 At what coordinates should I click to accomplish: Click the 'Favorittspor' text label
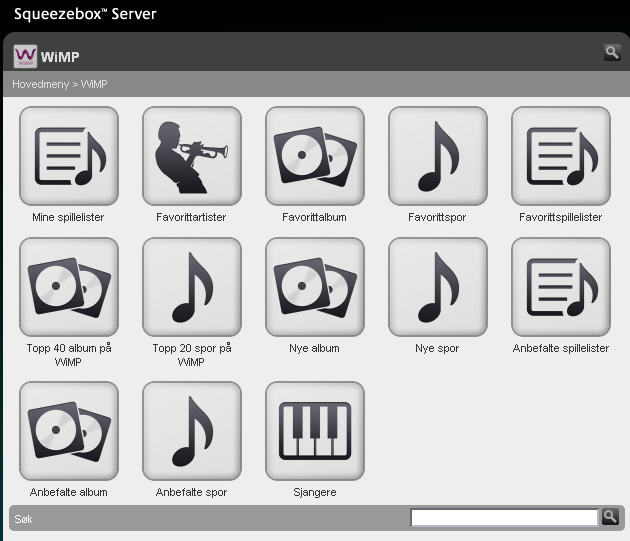437,217
